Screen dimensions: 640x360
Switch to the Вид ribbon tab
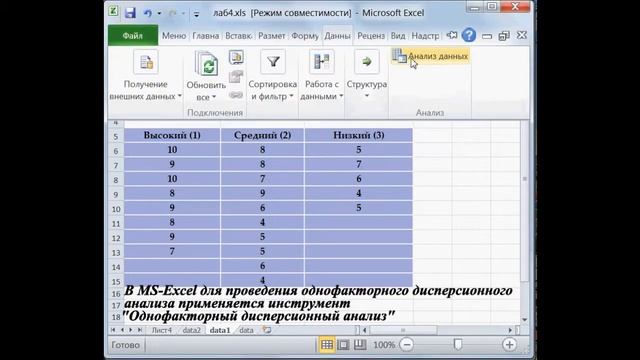[x=398, y=36]
